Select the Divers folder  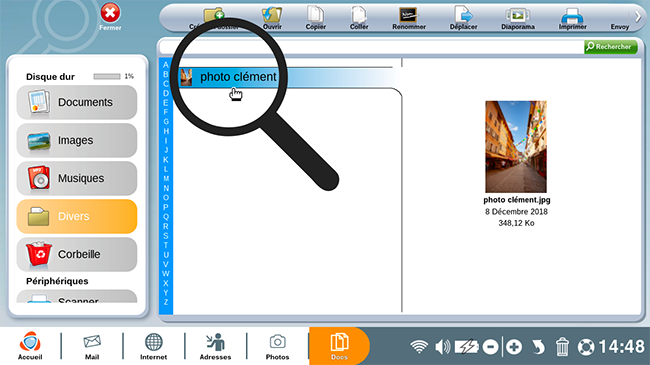point(77,216)
